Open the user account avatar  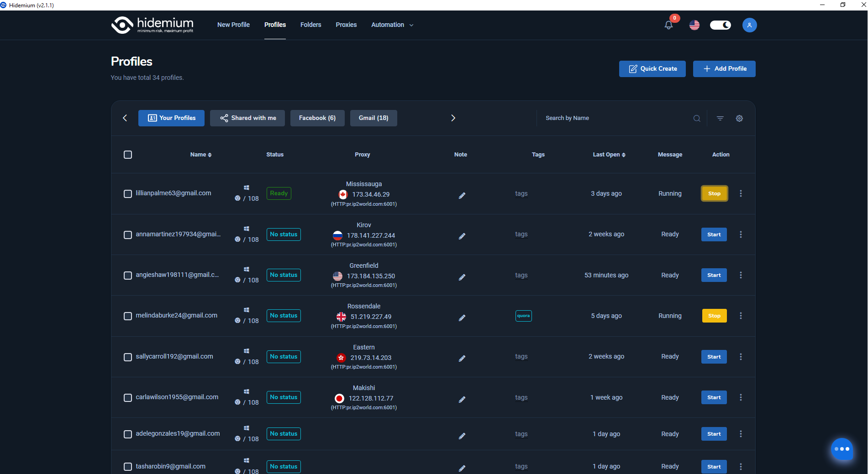click(749, 25)
